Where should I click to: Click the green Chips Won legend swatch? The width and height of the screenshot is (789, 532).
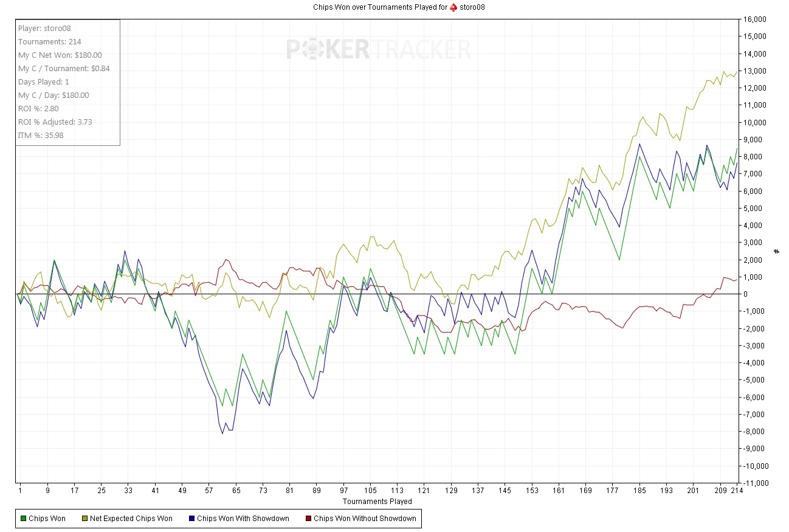click(x=24, y=519)
